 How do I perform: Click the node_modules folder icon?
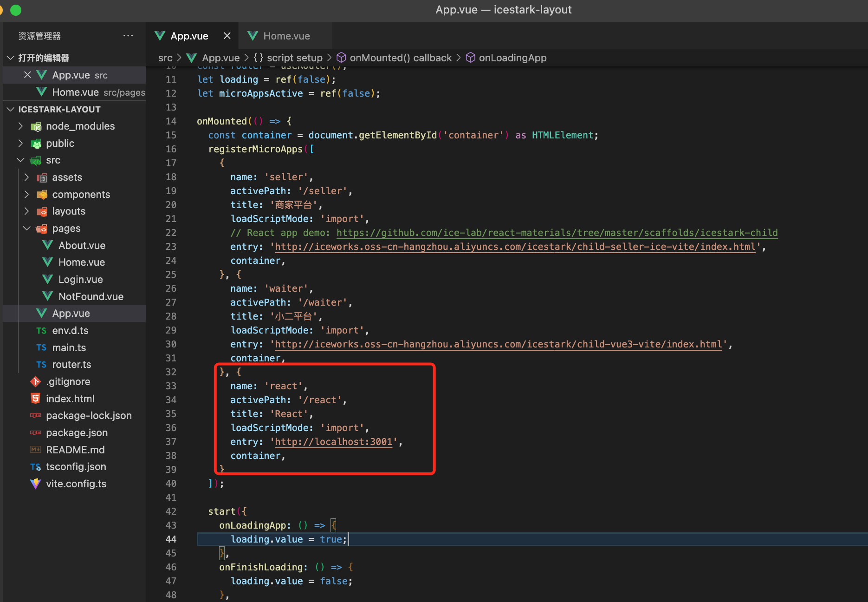[x=36, y=126]
